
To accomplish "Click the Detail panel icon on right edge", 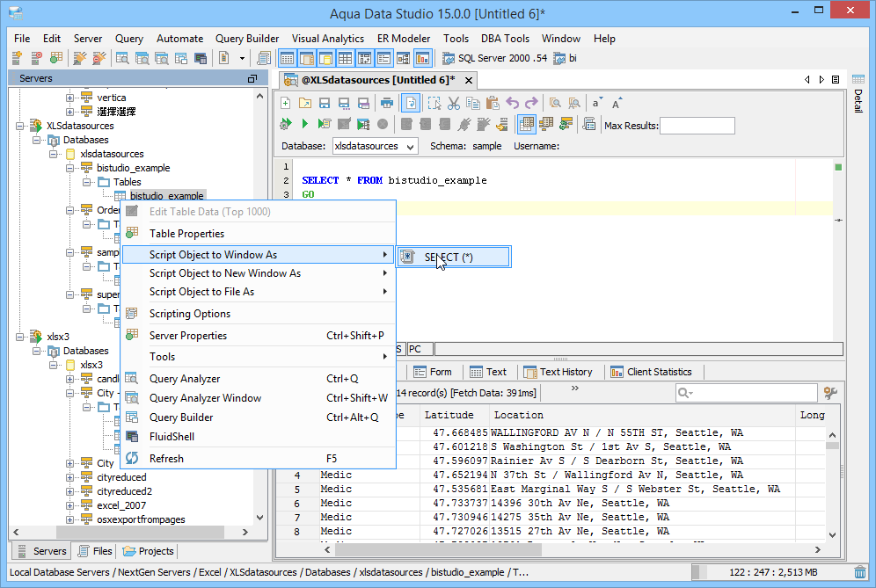I will coord(858,79).
